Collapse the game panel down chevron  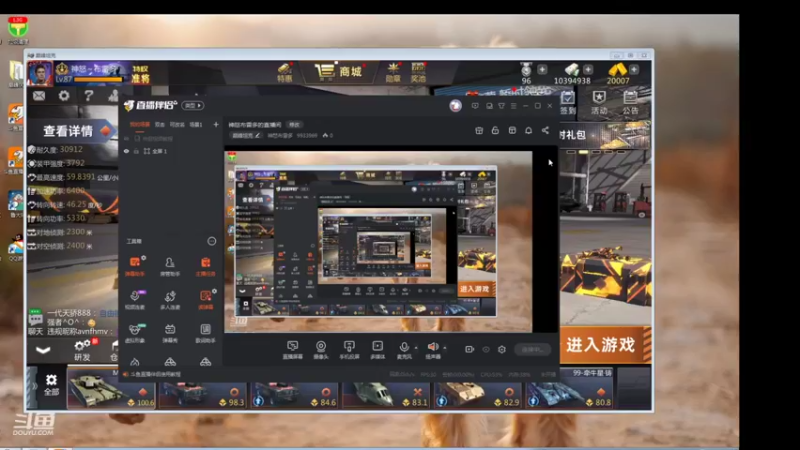point(43,350)
